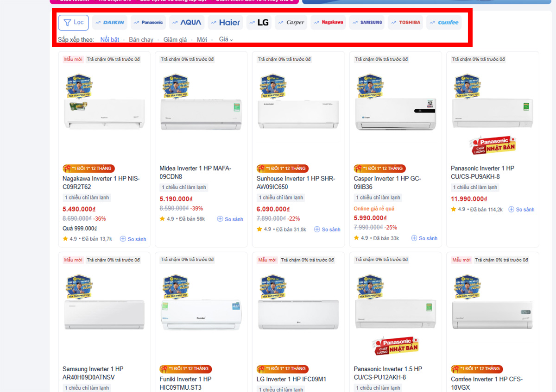Image resolution: width=556 pixels, height=392 pixels.
Task: Click the '1 ĐỔI 1 12 THÁNG' badge on Comfee card
Action: pos(477,369)
